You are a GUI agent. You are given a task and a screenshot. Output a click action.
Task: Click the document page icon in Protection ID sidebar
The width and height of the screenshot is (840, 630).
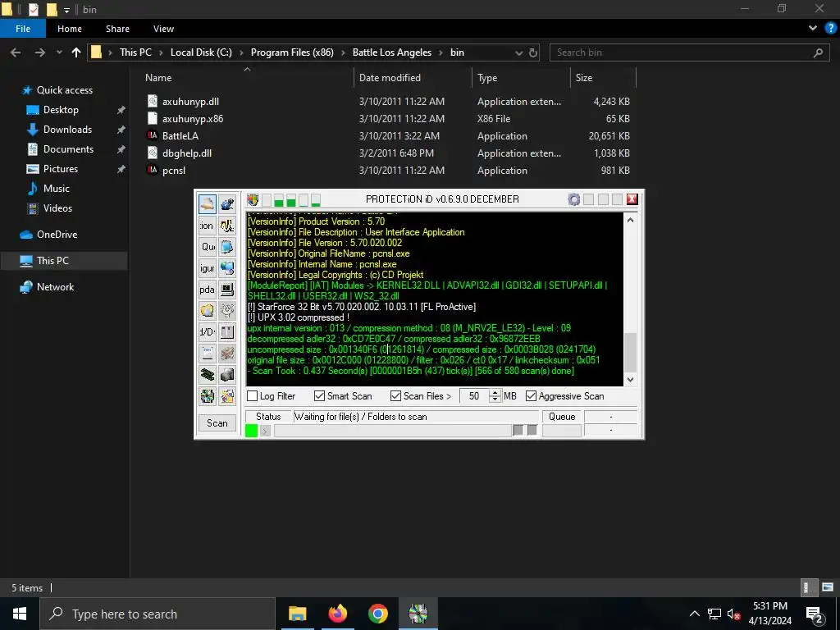[208, 353]
